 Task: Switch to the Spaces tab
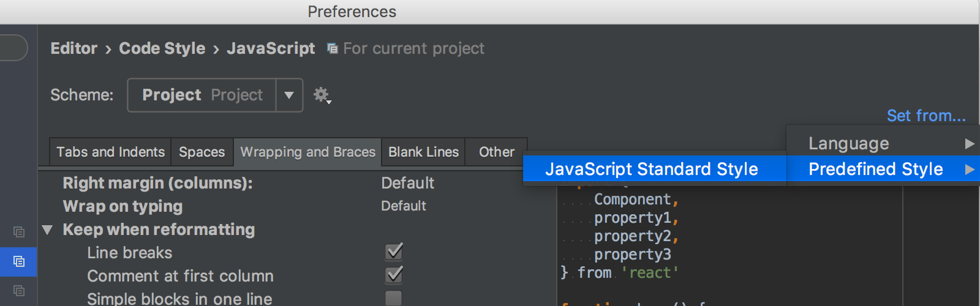(202, 152)
